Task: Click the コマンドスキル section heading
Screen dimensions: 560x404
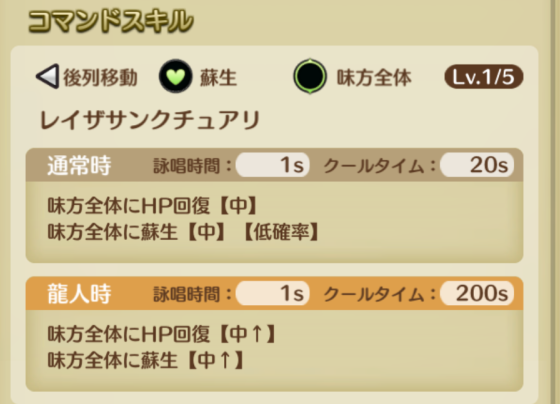Action: tap(111, 21)
